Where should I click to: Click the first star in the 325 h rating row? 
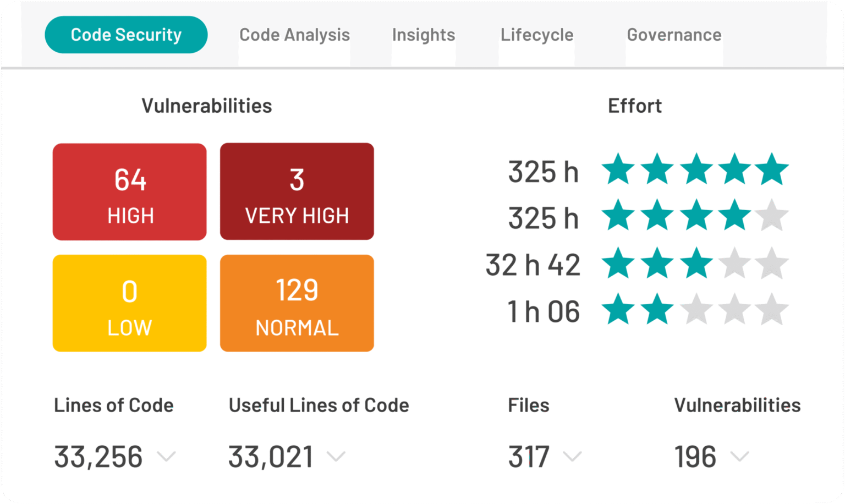point(618,169)
